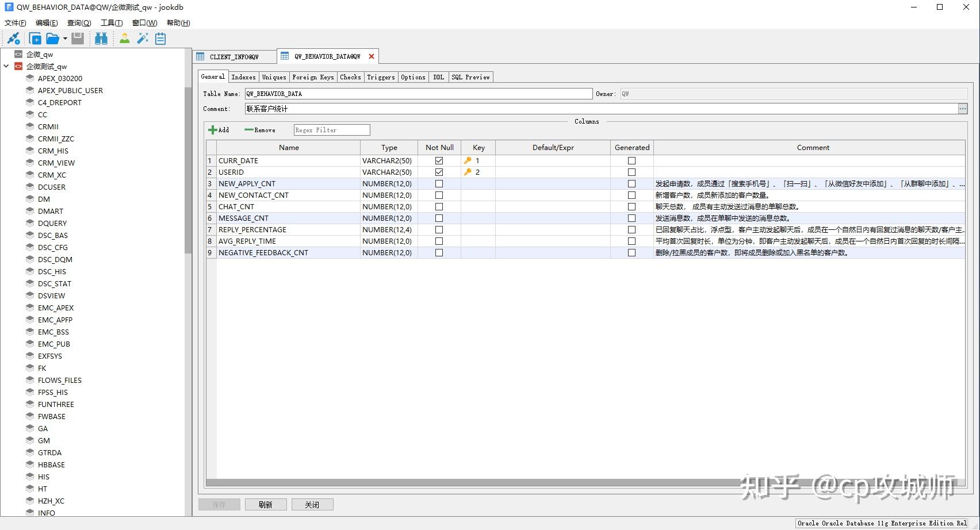Select the binoculars search toolbar icon
This screenshot has height=530, width=980.
[x=101, y=38]
